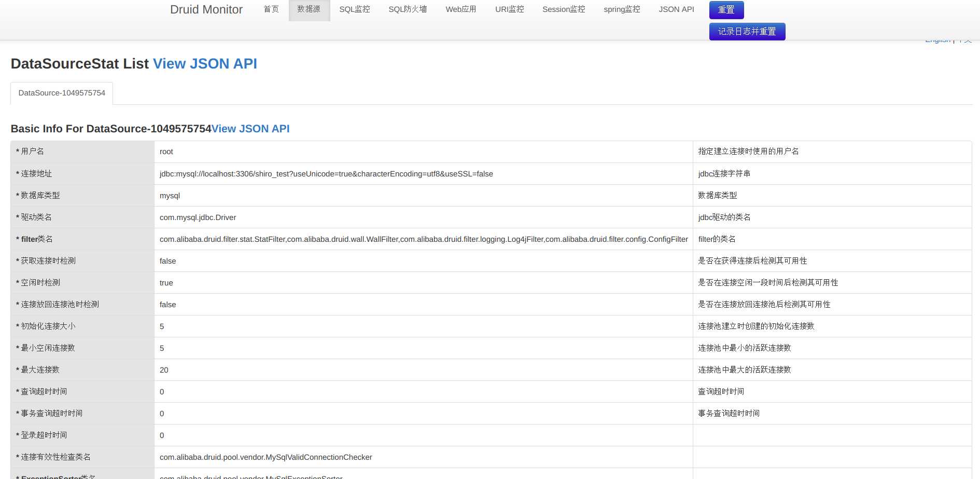Switch to Web应用 monitoring

tap(461, 9)
